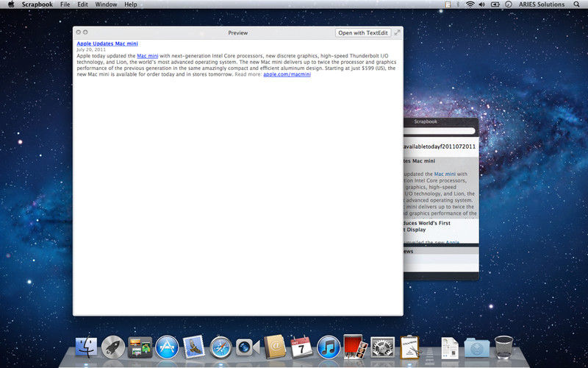
Task: Open the Help menu
Action: pos(131,4)
